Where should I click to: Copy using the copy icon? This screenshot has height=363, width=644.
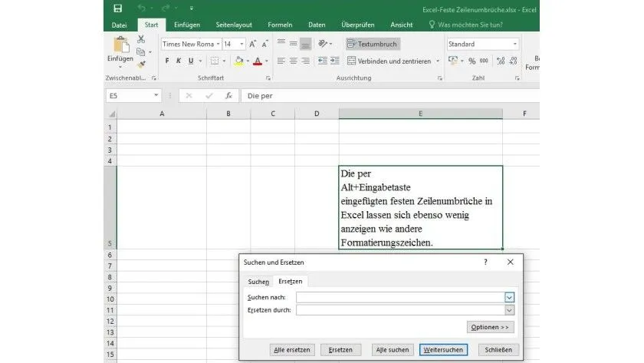(x=140, y=51)
